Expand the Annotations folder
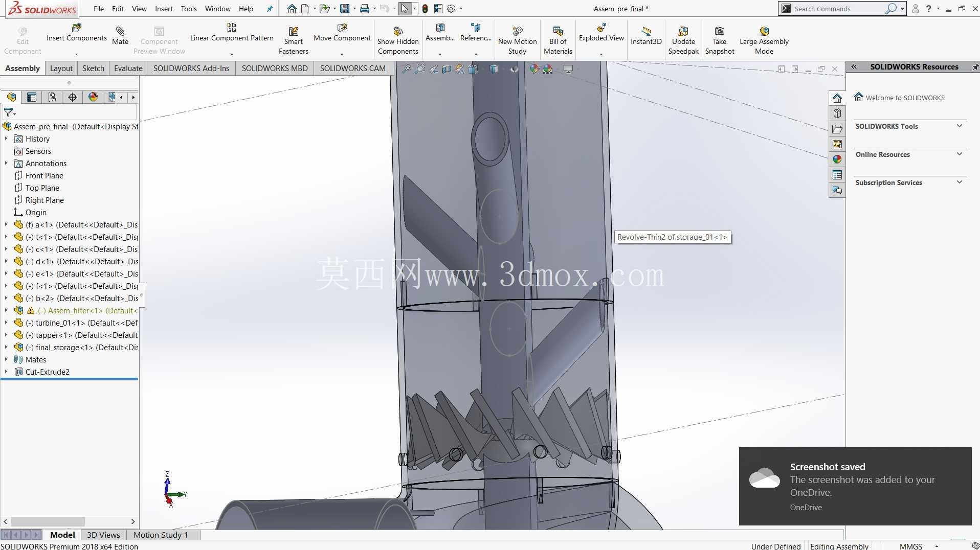This screenshot has height=550, width=980. tap(6, 164)
